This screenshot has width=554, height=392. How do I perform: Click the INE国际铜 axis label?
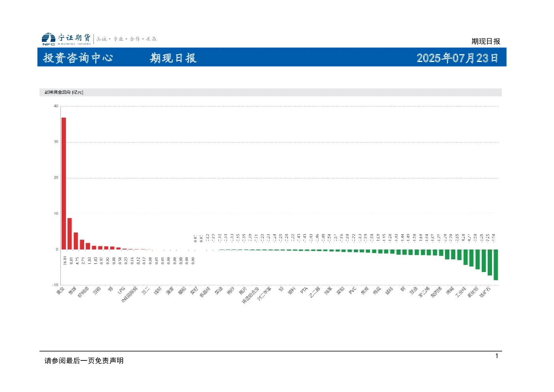tap(129, 294)
